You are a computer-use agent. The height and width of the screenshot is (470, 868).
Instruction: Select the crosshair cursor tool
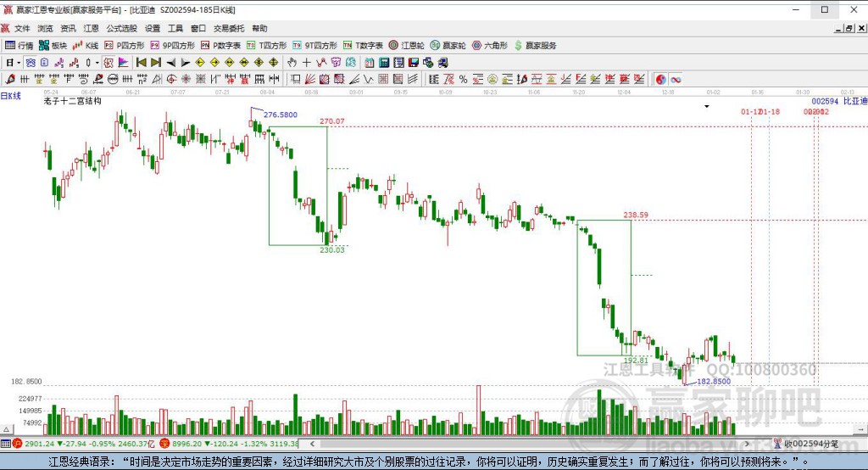point(306,63)
